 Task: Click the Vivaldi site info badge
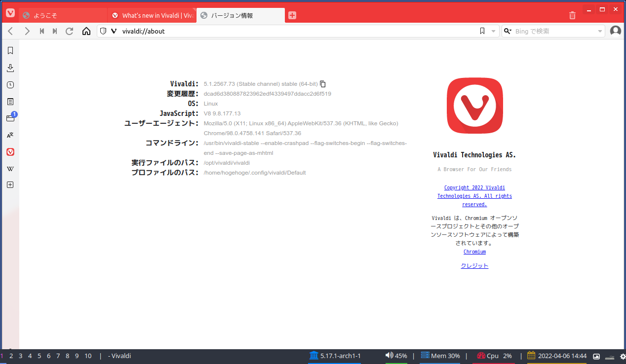click(x=114, y=31)
